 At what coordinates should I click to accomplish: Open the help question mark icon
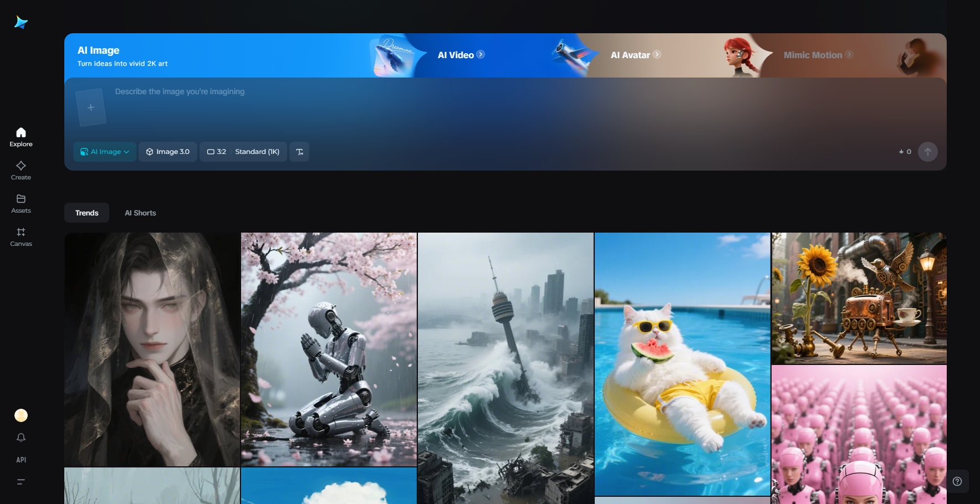pyautogui.click(x=957, y=481)
